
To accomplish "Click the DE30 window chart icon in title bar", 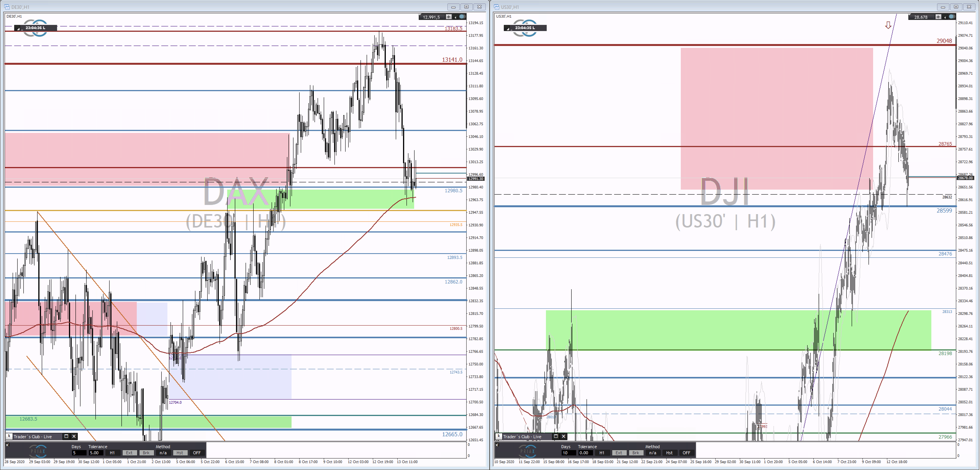I will pos(7,7).
